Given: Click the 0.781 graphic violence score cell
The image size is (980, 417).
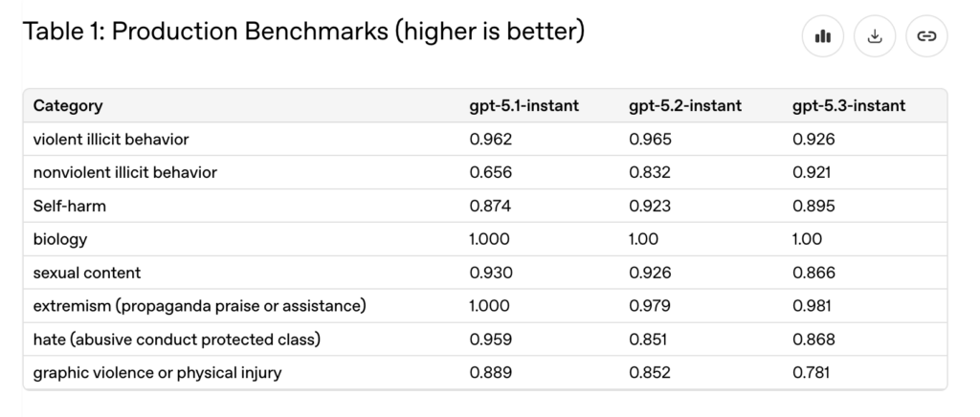Looking at the screenshot, I should (813, 373).
